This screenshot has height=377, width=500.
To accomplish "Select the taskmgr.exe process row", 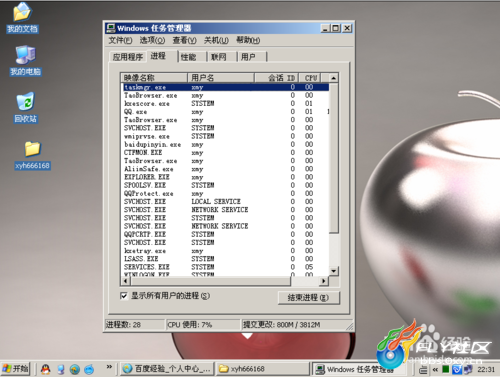I will (225, 87).
